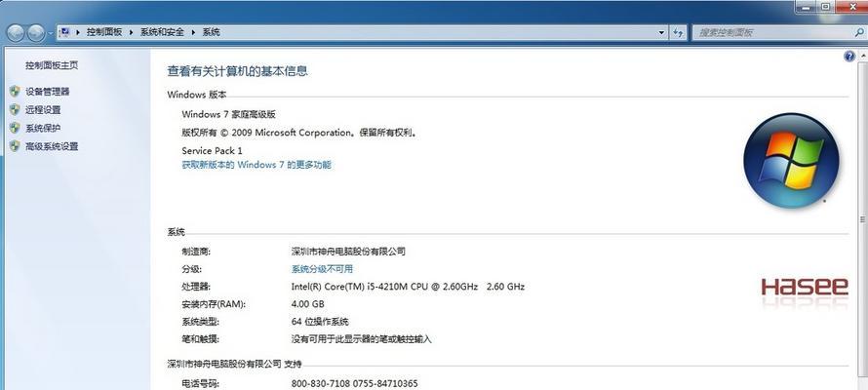The image size is (868, 390).
Task: Click the refresh button next to address bar
Action: tap(678, 32)
